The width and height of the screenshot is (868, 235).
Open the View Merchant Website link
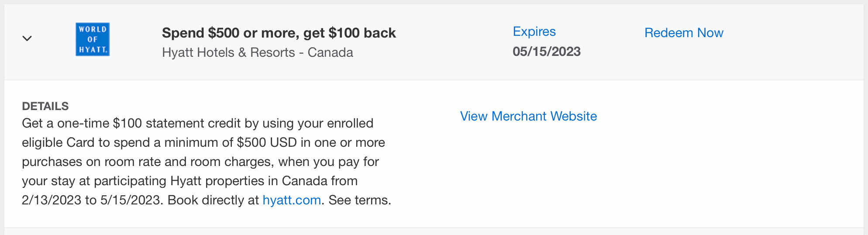pos(528,116)
